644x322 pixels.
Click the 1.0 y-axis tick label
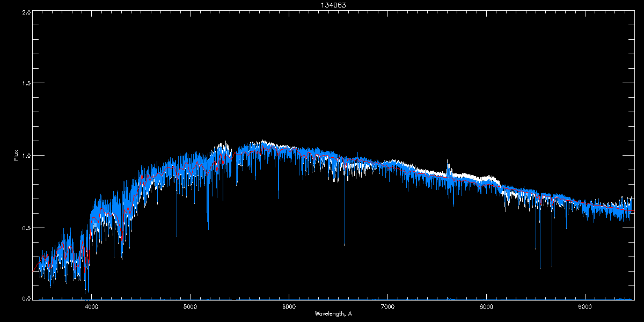pyautogui.click(x=25, y=156)
